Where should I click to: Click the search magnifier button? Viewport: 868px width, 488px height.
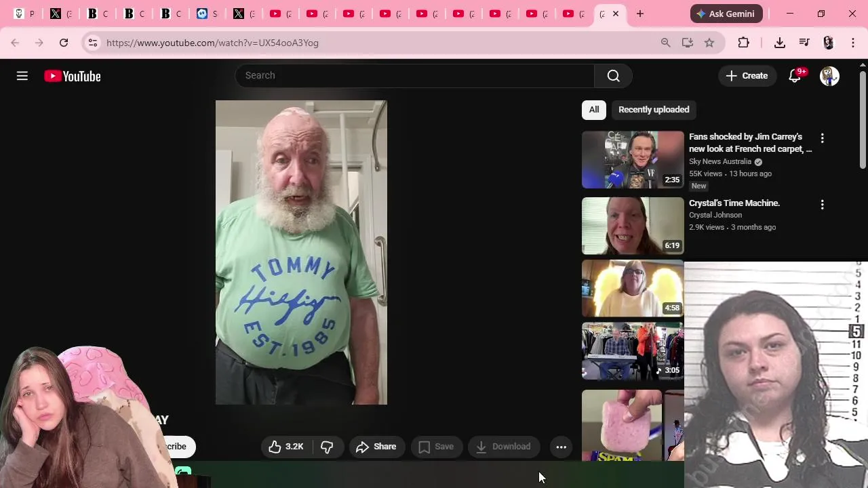614,76
